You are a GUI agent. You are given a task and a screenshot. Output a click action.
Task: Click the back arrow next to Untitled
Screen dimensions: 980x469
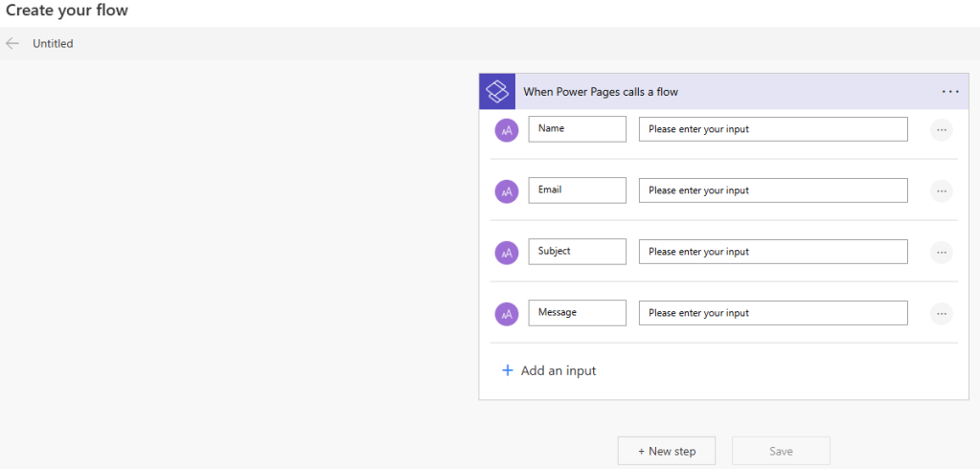[x=12, y=43]
